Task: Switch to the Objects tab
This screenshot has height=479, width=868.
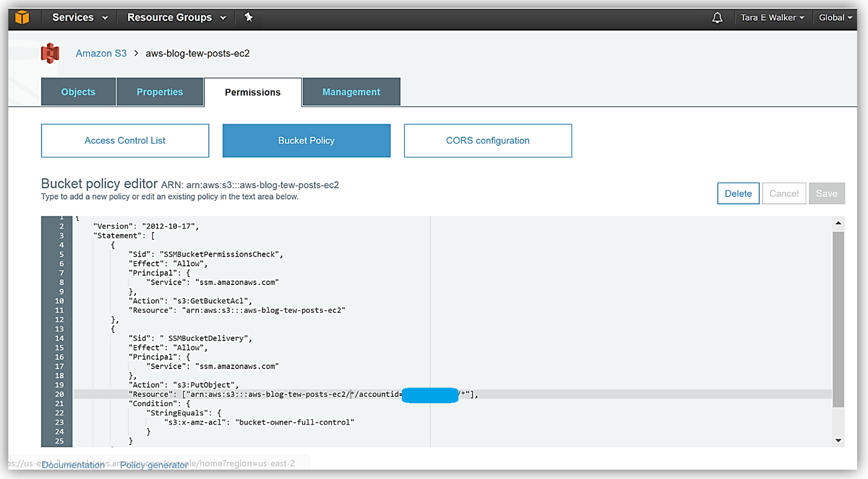Action: pos(78,92)
